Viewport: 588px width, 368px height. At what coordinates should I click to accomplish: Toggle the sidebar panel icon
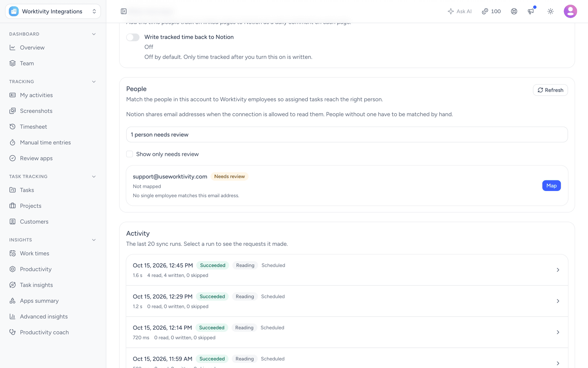tap(124, 11)
